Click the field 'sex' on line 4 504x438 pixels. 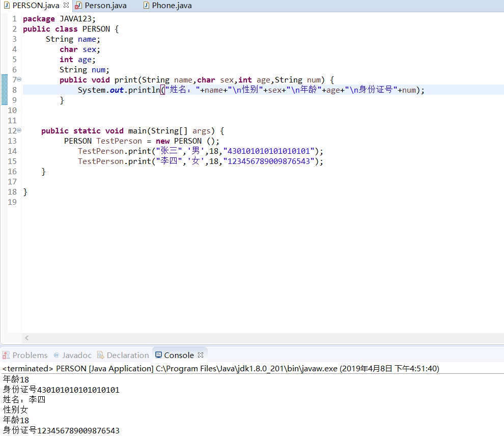point(90,49)
